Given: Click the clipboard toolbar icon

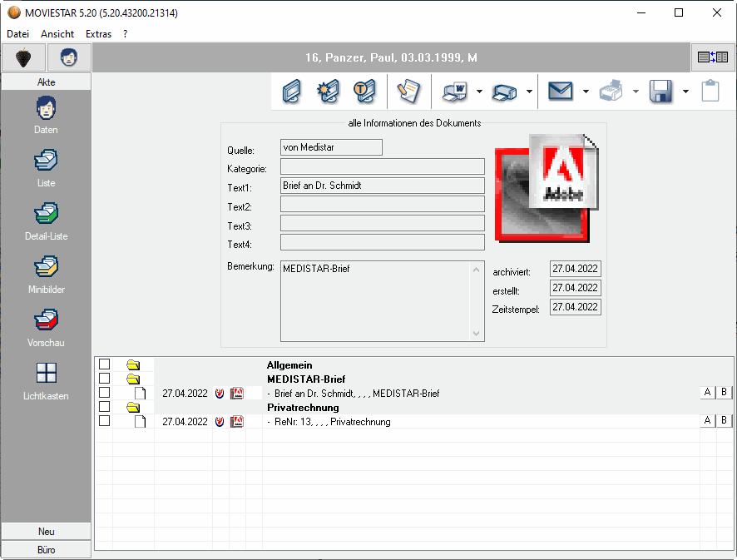Looking at the screenshot, I should 710,91.
